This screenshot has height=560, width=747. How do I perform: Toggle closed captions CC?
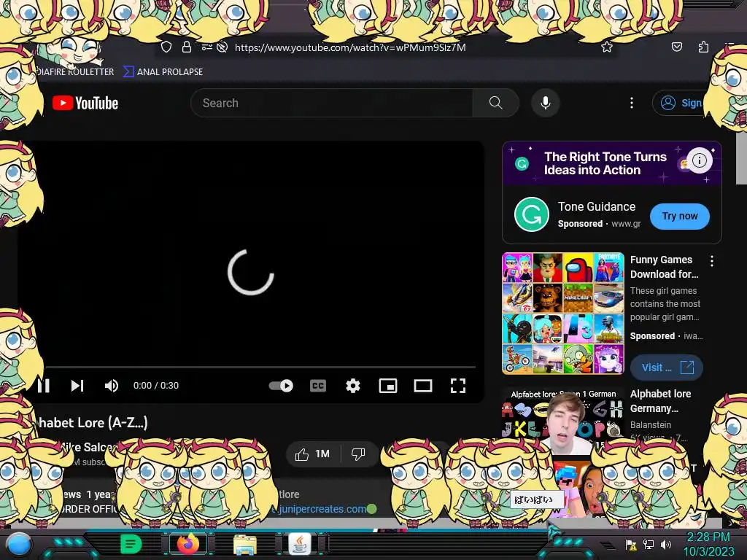pyautogui.click(x=318, y=385)
